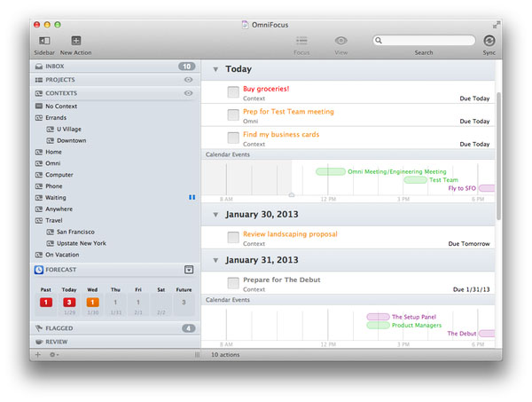Toggle the Sidebar toolbar icon
The width and height of the screenshot is (532, 402).
pyautogui.click(x=44, y=41)
